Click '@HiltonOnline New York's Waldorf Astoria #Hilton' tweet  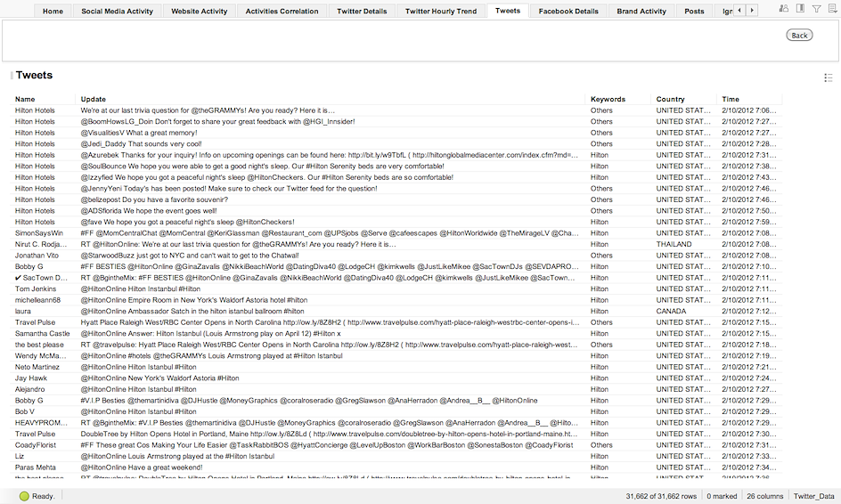tap(159, 378)
